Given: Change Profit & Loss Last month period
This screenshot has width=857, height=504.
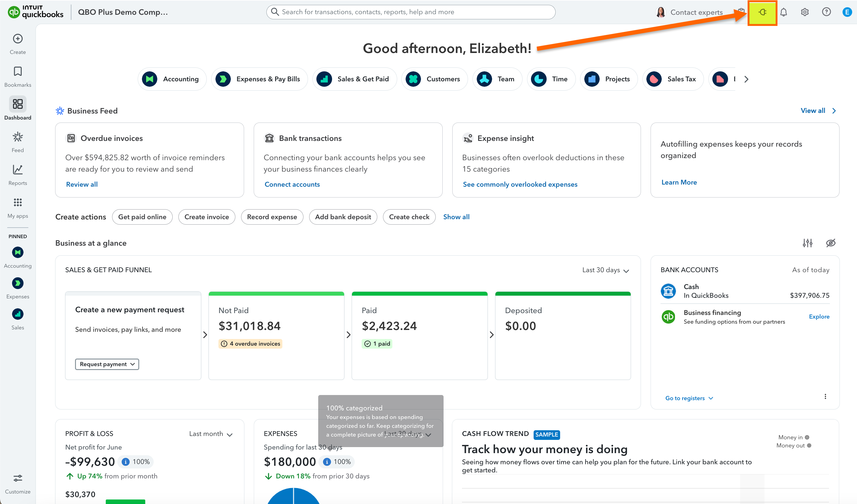Looking at the screenshot, I should (x=211, y=434).
